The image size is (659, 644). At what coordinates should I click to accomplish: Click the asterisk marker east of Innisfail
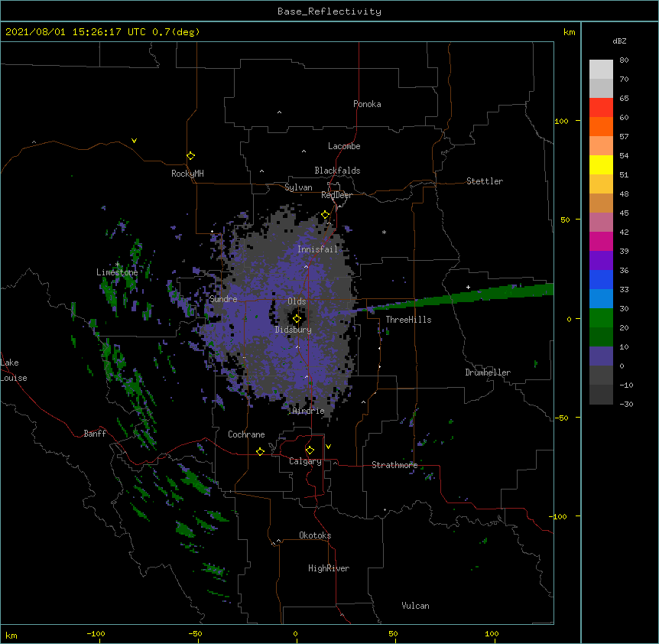(x=384, y=232)
